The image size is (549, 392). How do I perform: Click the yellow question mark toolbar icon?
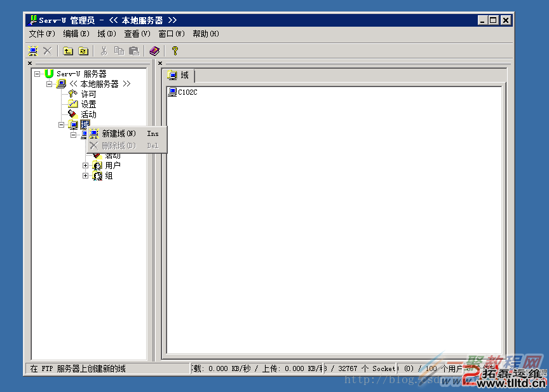175,51
